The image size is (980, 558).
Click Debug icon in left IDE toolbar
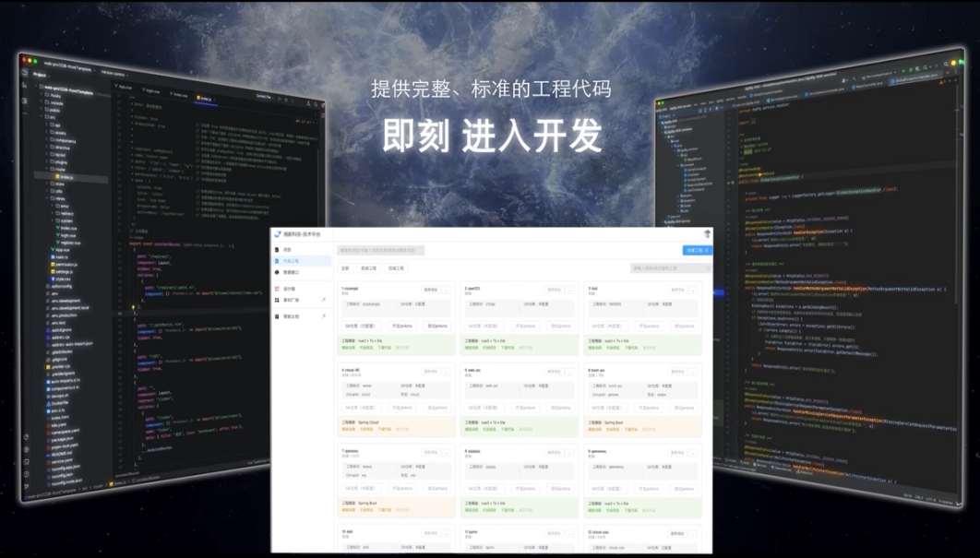tap(286, 100)
